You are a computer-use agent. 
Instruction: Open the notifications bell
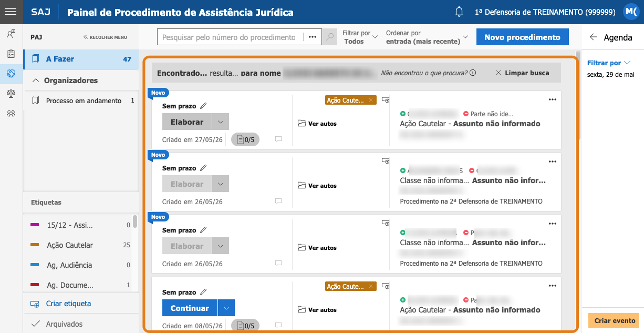(459, 12)
